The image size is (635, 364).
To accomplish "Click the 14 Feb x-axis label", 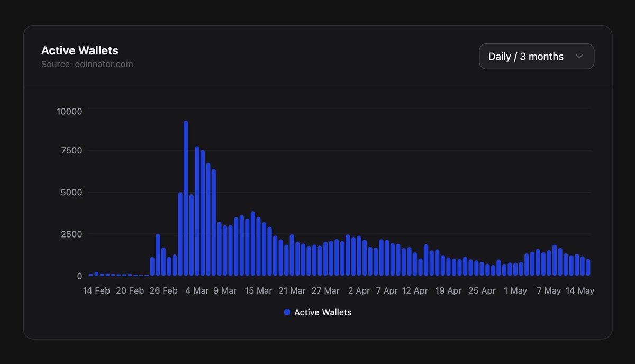I will click(96, 290).
